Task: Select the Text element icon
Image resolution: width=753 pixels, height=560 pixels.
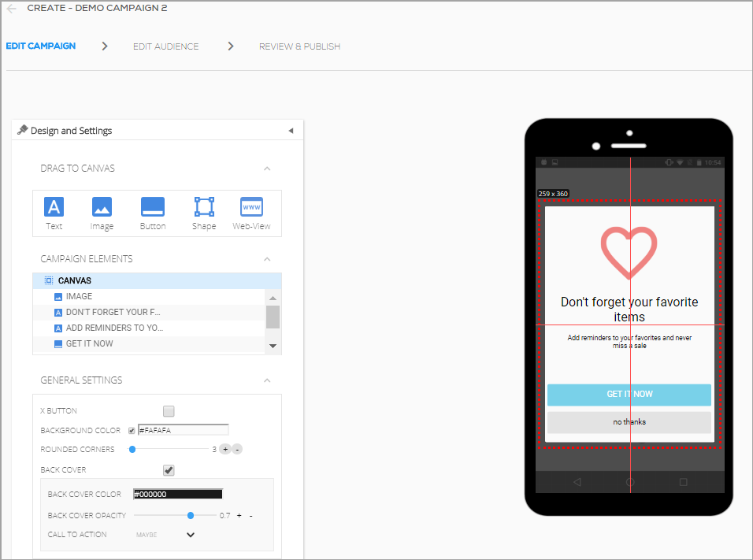Action: 54,207
